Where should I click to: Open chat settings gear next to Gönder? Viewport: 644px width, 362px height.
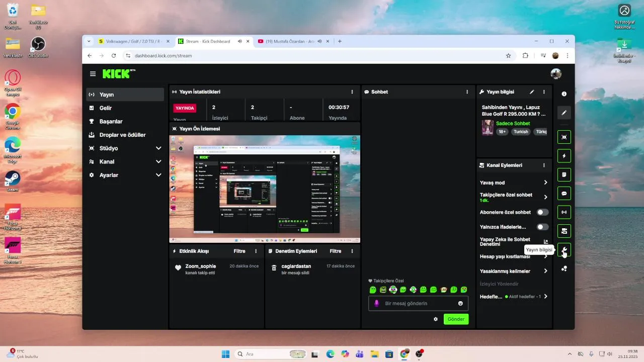(x=436, y=319)
